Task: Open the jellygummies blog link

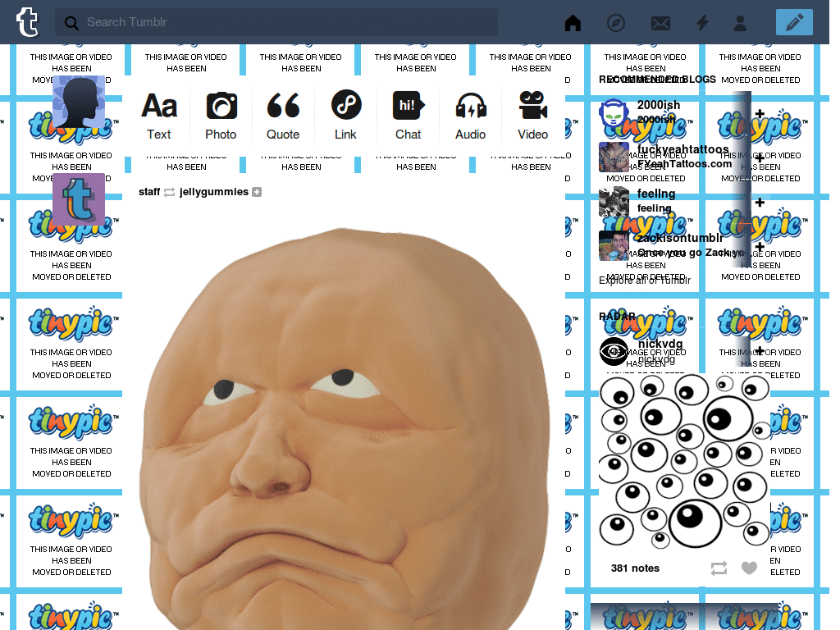Action: 214,192
